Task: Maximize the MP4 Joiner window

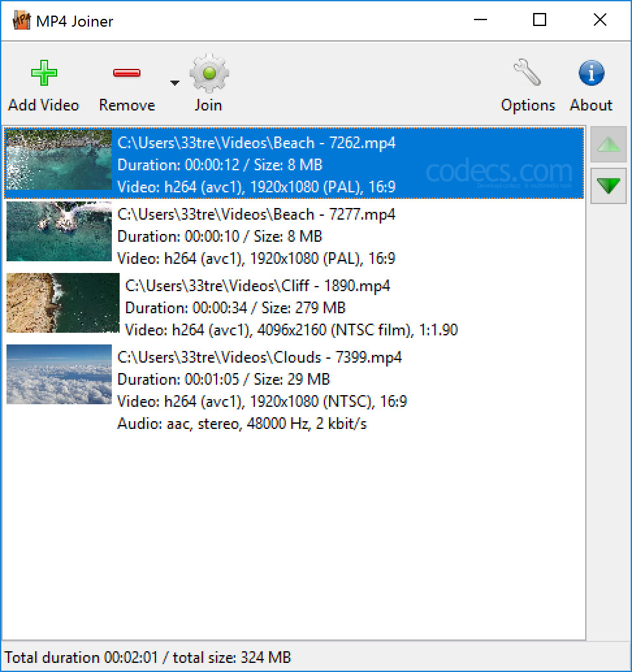Action: pyautogui.click(x=540, y=19)
